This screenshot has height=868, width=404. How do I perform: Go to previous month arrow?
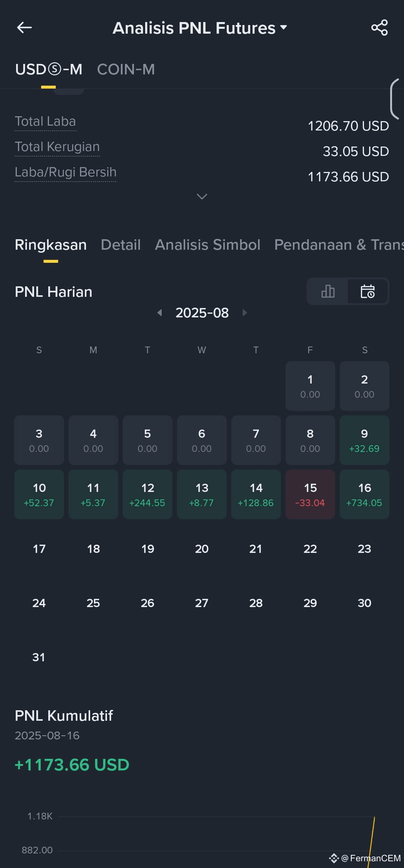[x=160, y=313]
